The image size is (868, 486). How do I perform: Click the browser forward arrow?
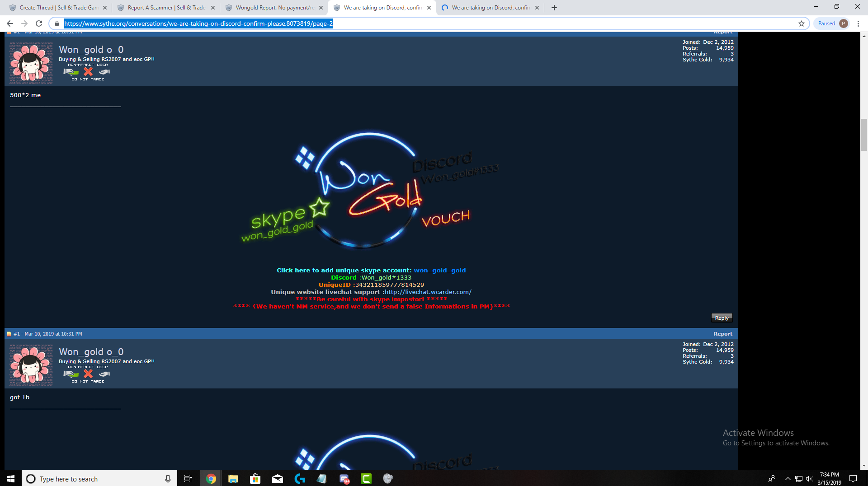click(x=24, y=23)
